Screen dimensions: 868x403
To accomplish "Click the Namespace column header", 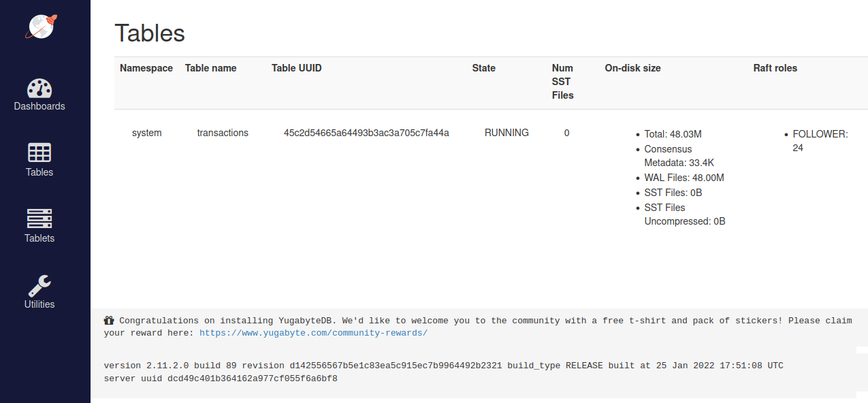I will coord(146,68).
